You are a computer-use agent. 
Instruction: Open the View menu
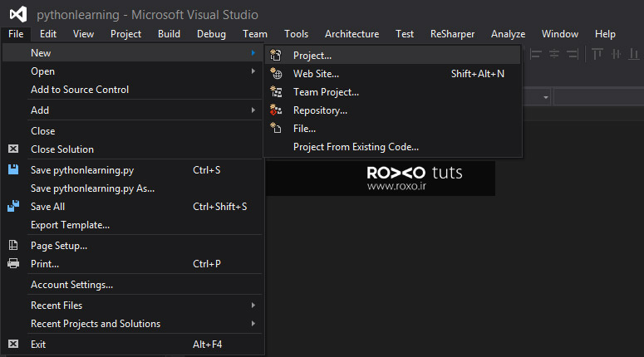tap(83, 34)
